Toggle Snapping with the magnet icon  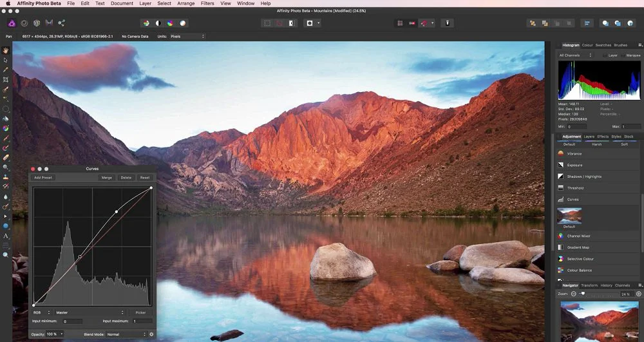(x=424, y=23)
